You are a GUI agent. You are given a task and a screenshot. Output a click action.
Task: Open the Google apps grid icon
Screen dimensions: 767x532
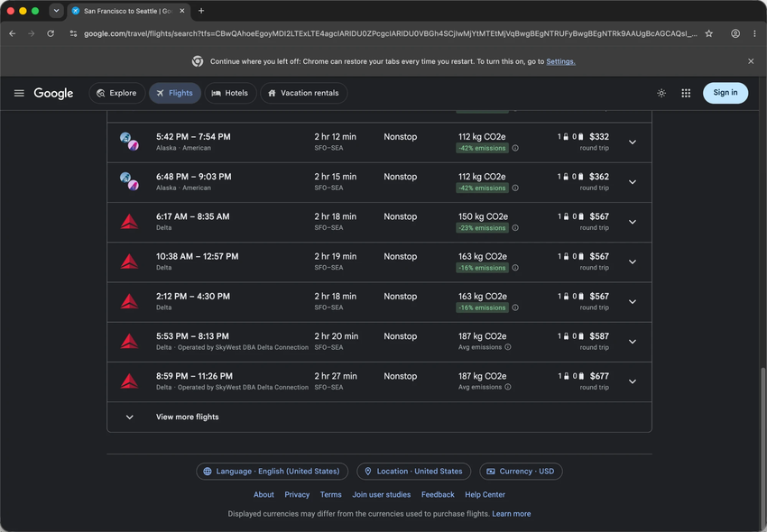tap(686, 93)
